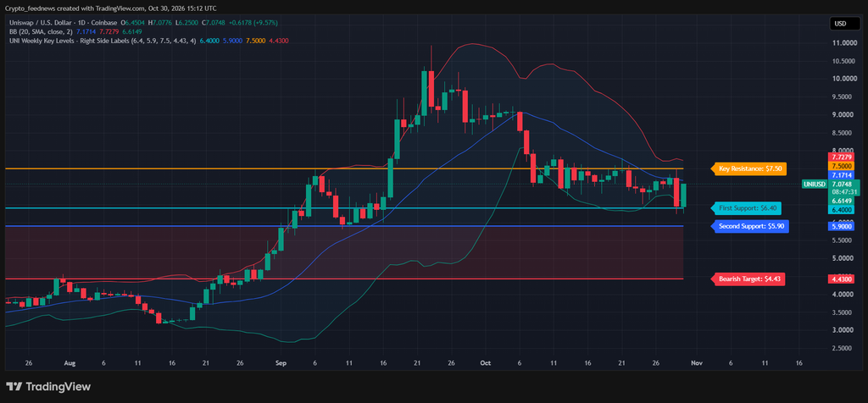Click the 11.0000 price scale value
Viewport: 868px width, 403px height.
point(843,43)
